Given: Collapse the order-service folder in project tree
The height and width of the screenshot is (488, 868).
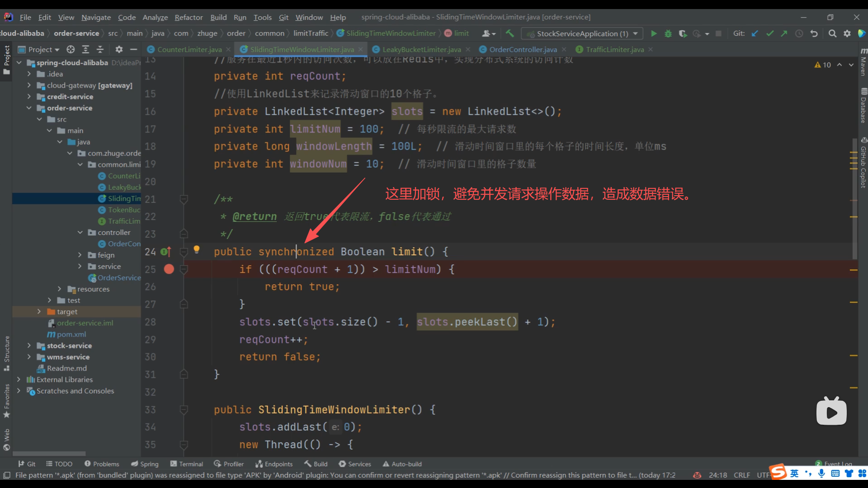Looking at the screenshot, I should point(29,108).
